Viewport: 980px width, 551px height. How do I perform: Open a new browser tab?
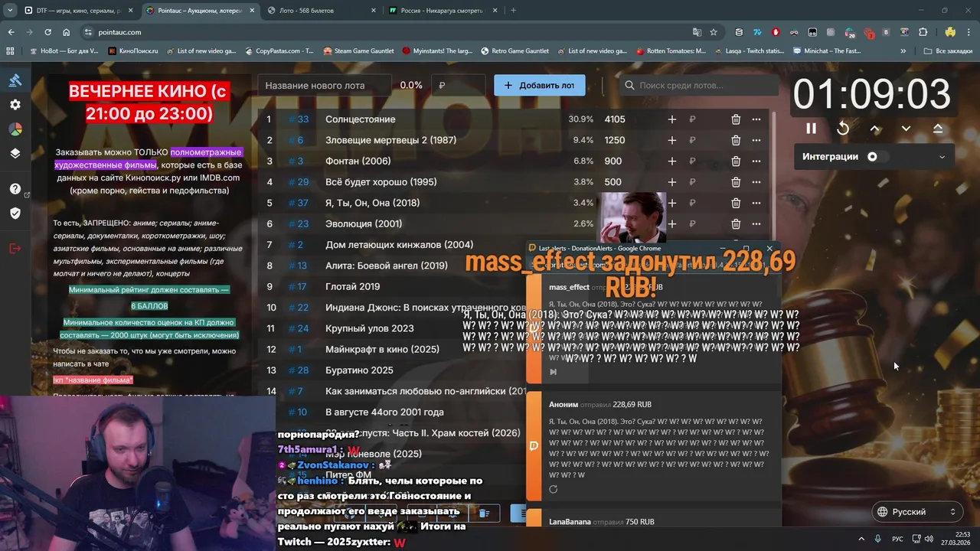point(513,11)
